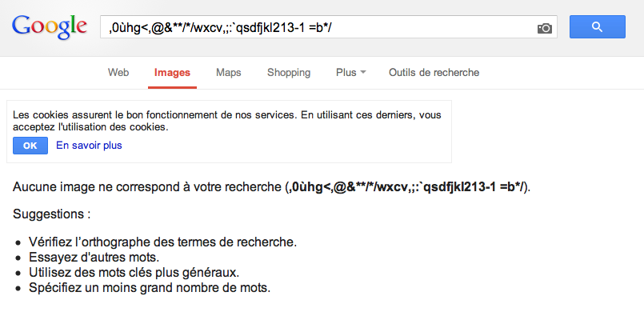
Task: Click the blue magnifier search button
Action: pos(597,27)
